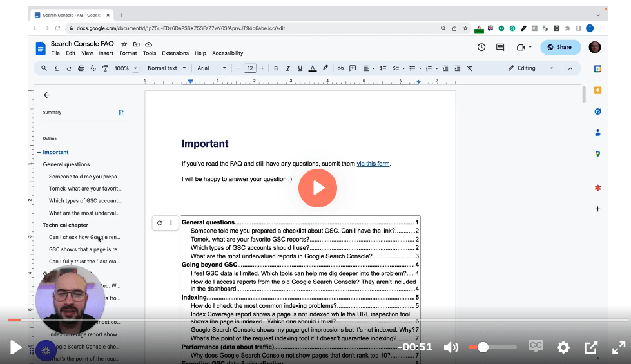Open video settings gear
The width and height of the screenshot is (631, 364).
[x=563, y=347]
